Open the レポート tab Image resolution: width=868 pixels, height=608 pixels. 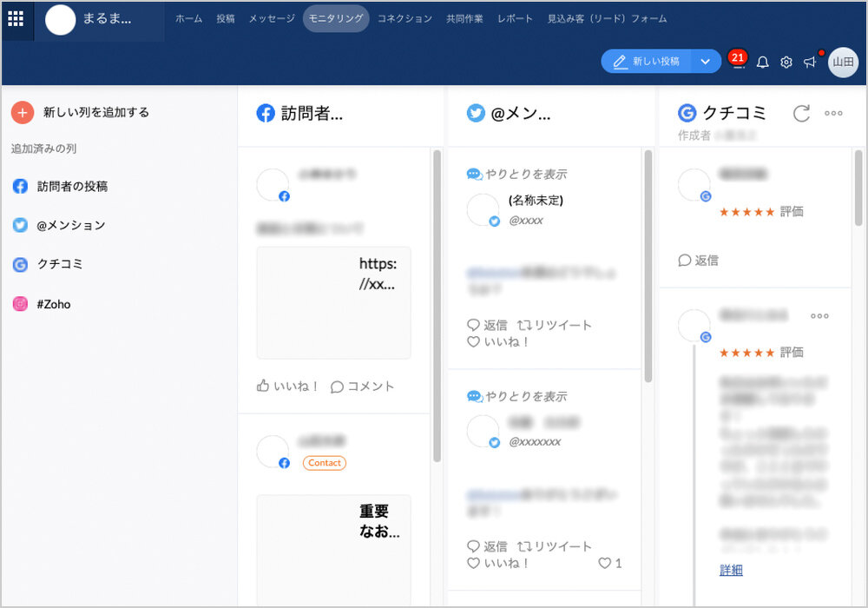[x=515, y=19]
